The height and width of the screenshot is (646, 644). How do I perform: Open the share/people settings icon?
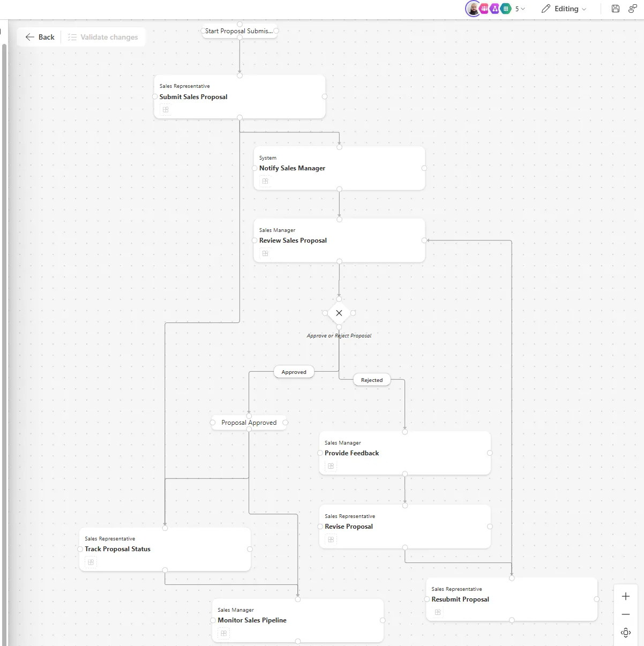(x=632, y=9)
